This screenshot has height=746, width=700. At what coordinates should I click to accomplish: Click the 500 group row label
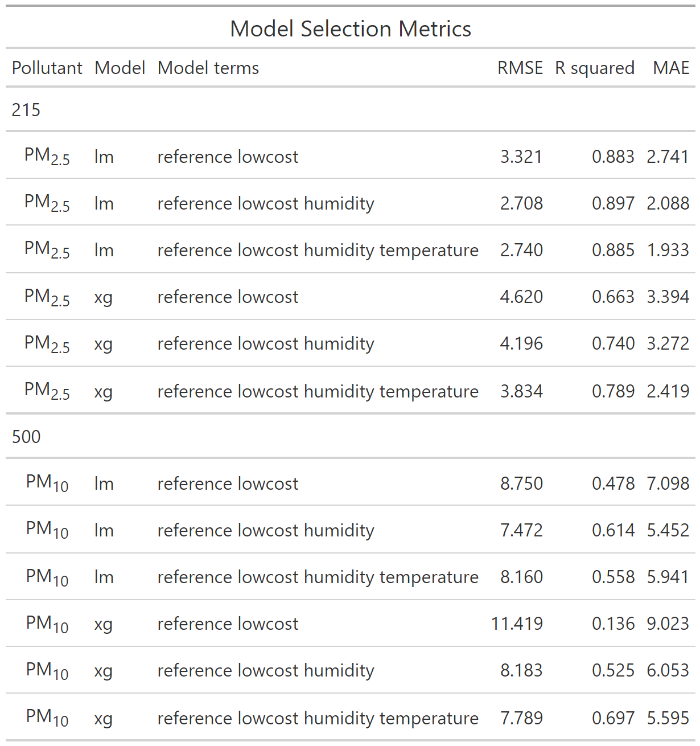[26, 437]
